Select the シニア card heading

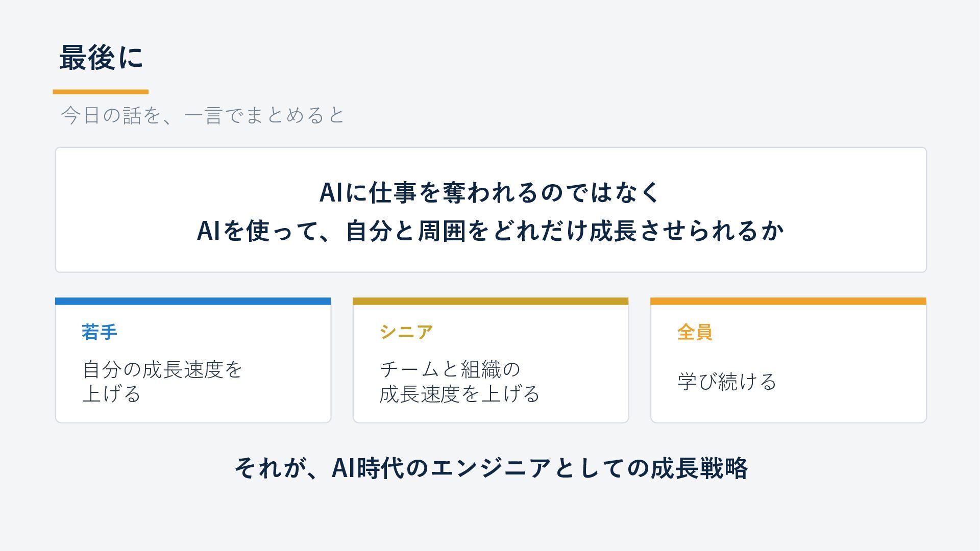(406, 332)
